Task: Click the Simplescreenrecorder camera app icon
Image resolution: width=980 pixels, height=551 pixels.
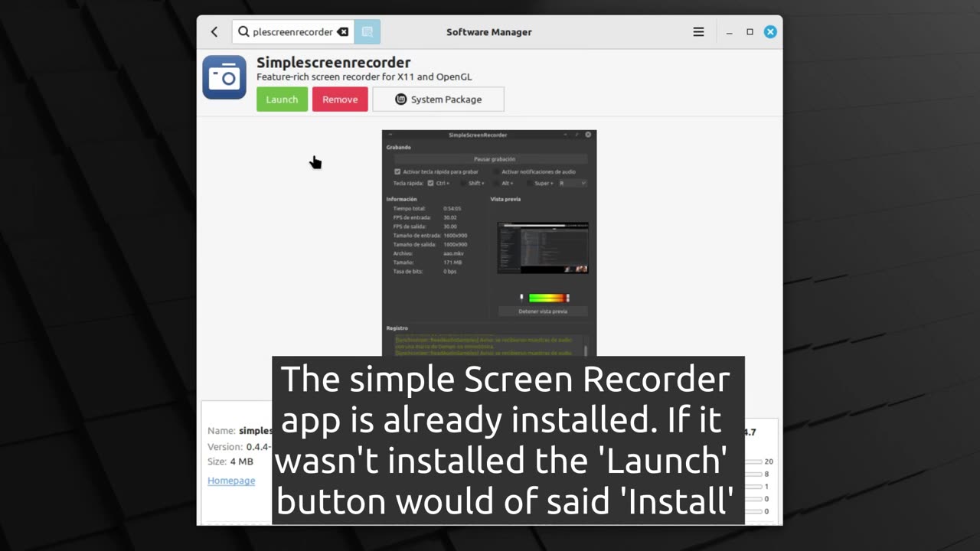Action: [x=224, y=77]
